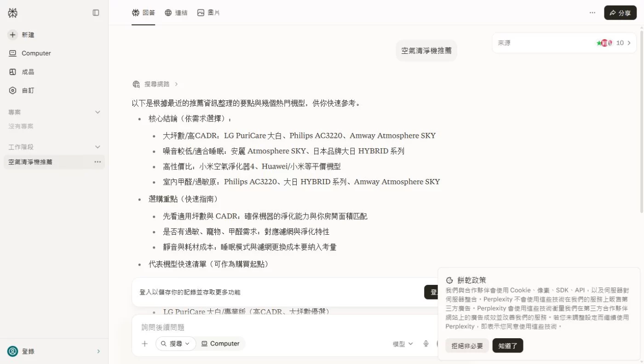This screenshot has width=644, height=364.
Task: Click the Perplexity logo in sidebar
Action: click(x=12, y=13)
